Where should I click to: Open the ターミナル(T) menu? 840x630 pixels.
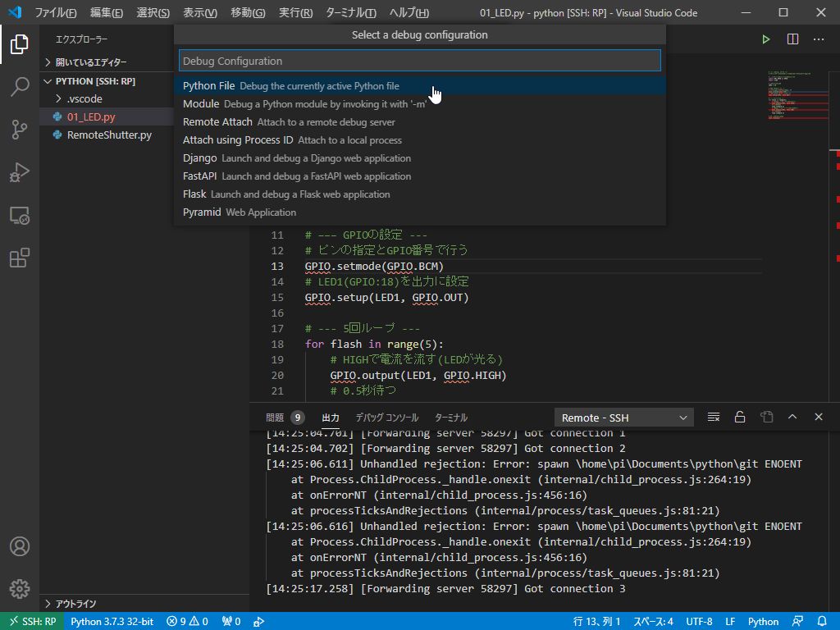pos(351,12)
